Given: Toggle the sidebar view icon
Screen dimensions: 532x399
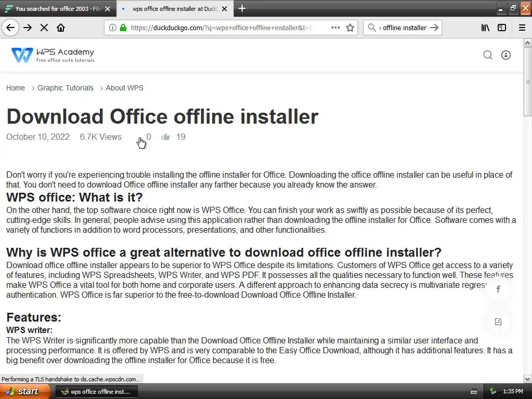Looking at the screenshot, I should pyautogui.click(x=502, y=28).
